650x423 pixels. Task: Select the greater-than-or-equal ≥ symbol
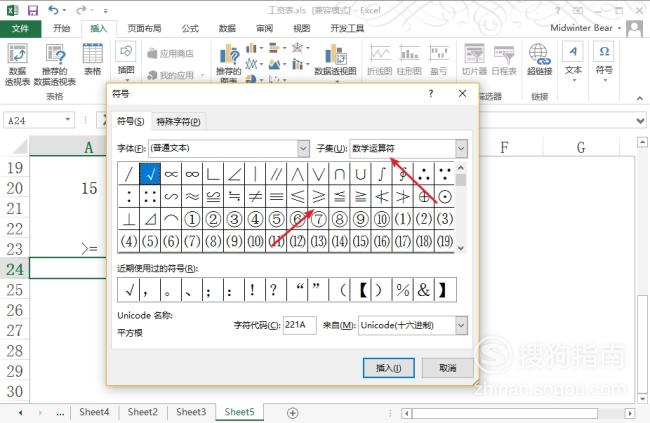click(x=318, y=196)
